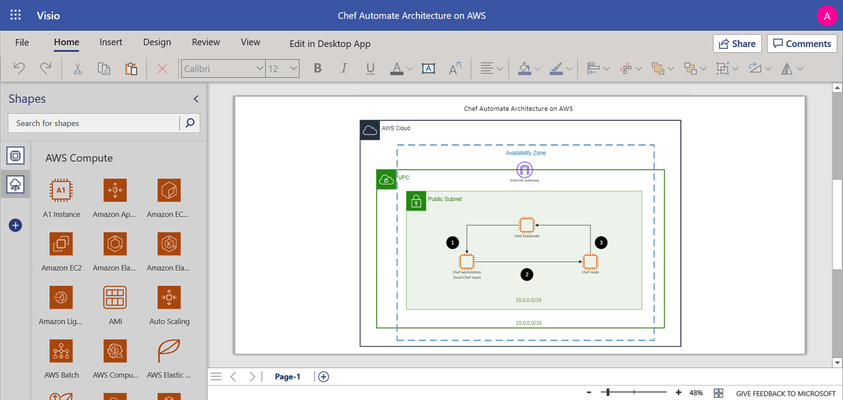Screen dimensions: 843x400
Task: Open the font color dropdown arrow
Action: [410, 69]
